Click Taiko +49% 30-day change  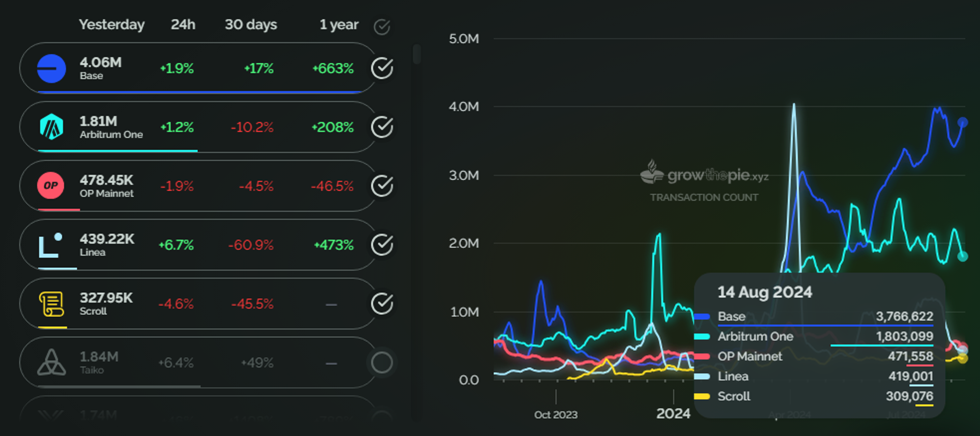257,363
